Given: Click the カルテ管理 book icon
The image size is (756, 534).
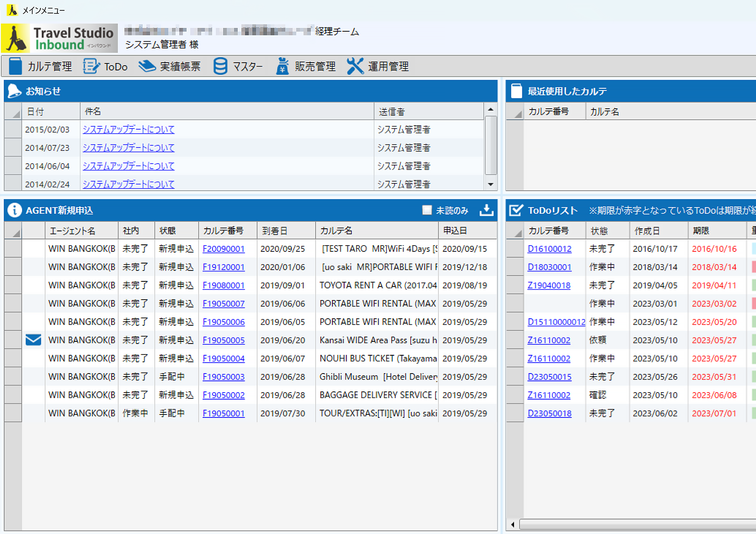Looking at the screenshot, I should coord(16,67).
